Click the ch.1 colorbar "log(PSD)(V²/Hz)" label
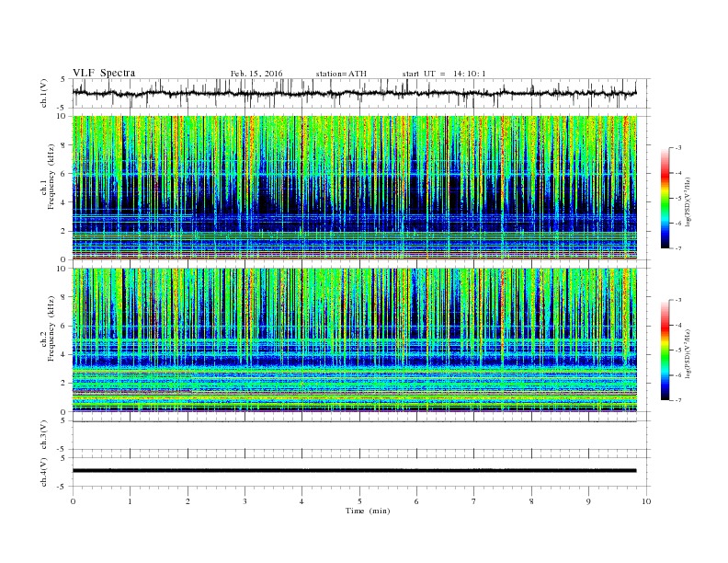Screen dimensions: 728x563 tap(688, 201)
